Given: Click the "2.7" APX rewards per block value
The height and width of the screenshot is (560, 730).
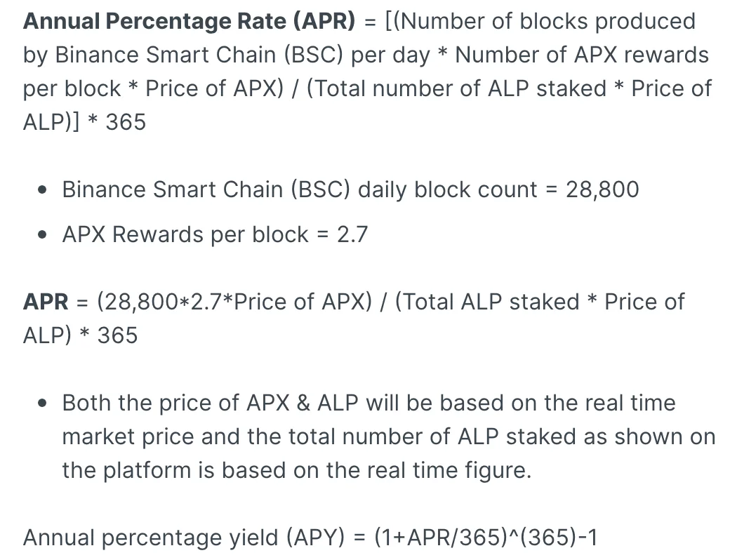Looking at the screenshot, I should coord(352,234).
